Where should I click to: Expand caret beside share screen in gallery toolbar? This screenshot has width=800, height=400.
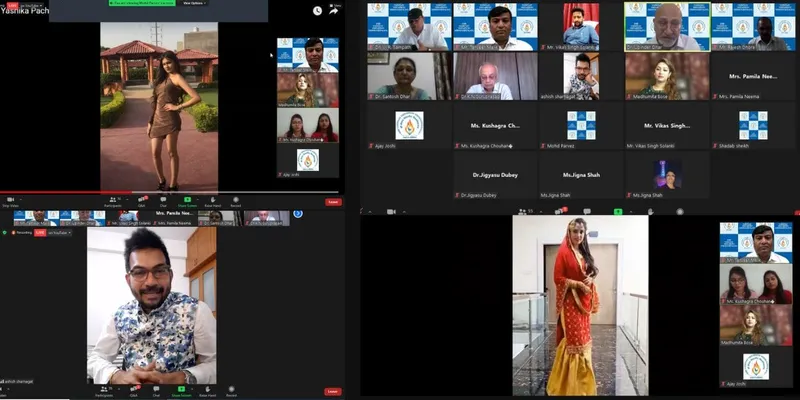pos(630,211)
